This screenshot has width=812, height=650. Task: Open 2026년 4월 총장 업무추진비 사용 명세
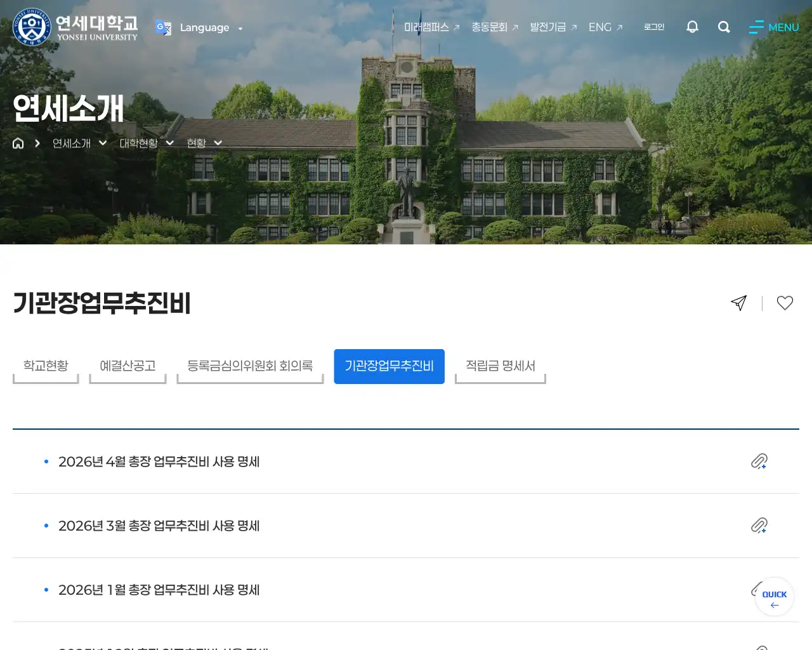(x=159, y=461)
